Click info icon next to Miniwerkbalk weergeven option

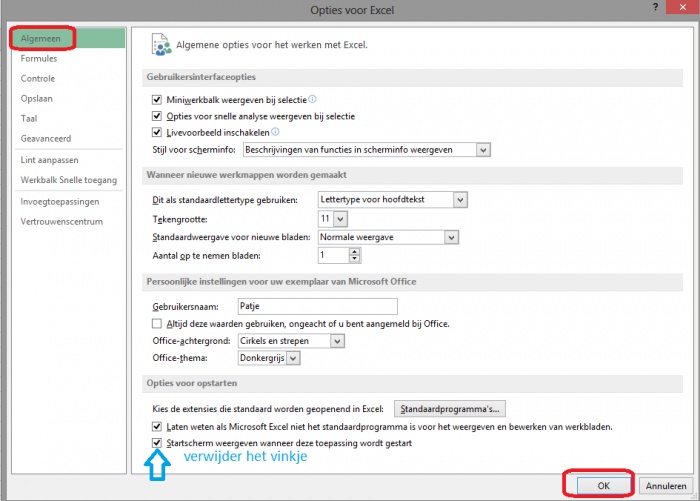[x=312, y=99]
